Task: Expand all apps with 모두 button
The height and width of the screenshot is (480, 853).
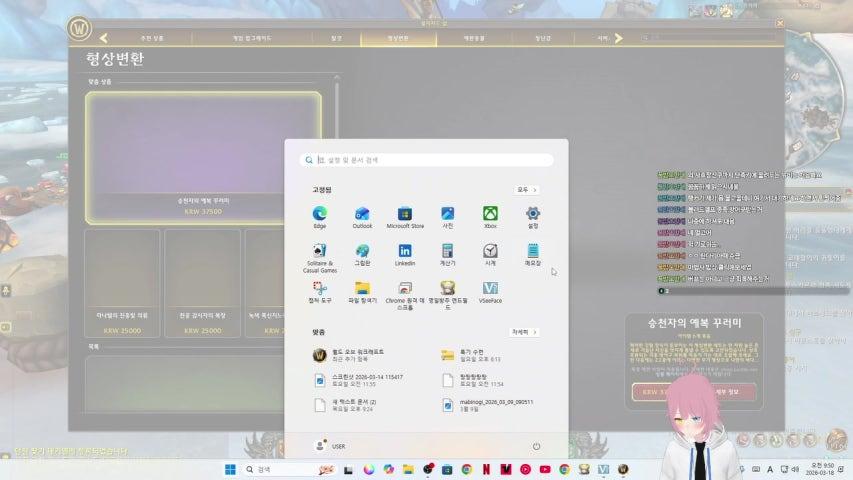Action: pos(526,189)
